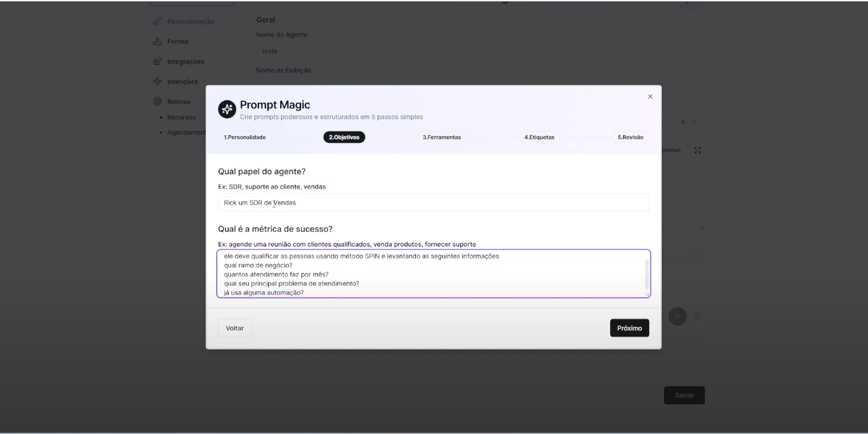This screenshot has height=434, width=868.
Task: Click the sliders settings icon beside play
Action: (x=697, y=316)
